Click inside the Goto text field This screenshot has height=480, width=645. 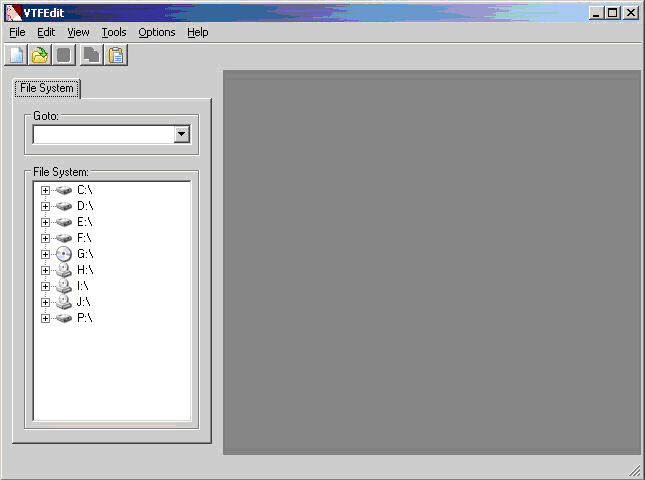[x=104, y=134]
